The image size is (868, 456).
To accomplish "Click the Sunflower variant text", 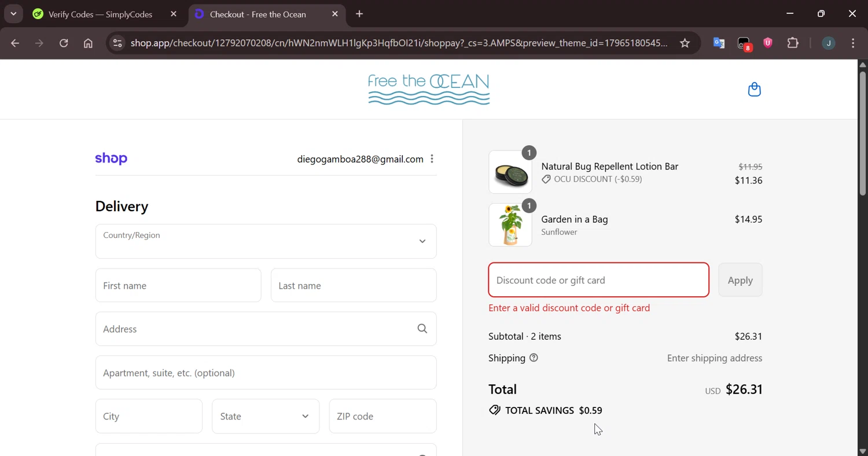I will [x=559, y=232].
